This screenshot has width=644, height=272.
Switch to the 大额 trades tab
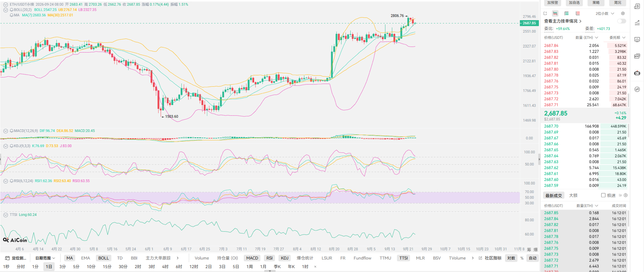coord(573,195)
